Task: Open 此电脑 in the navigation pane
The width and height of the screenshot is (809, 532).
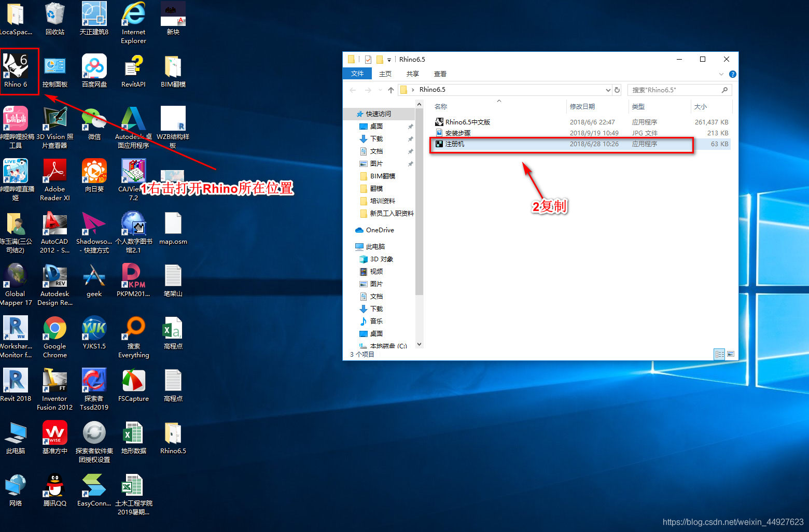Action: [375, 247]
